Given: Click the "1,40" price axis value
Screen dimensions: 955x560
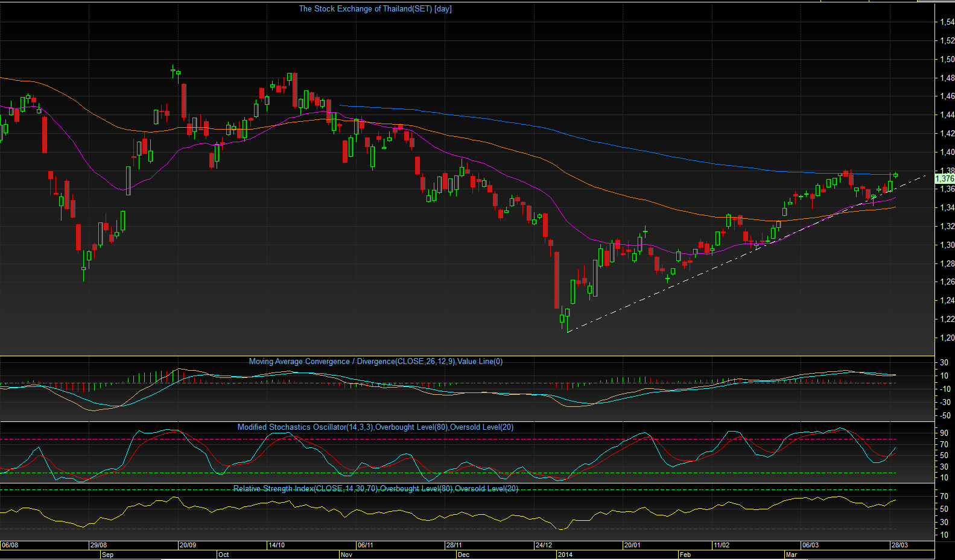Looking at the screenshot, I should 947,153.
